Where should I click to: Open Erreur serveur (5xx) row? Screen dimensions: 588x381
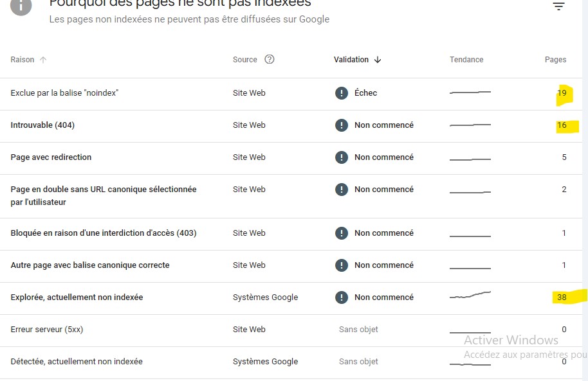point(291,330)
